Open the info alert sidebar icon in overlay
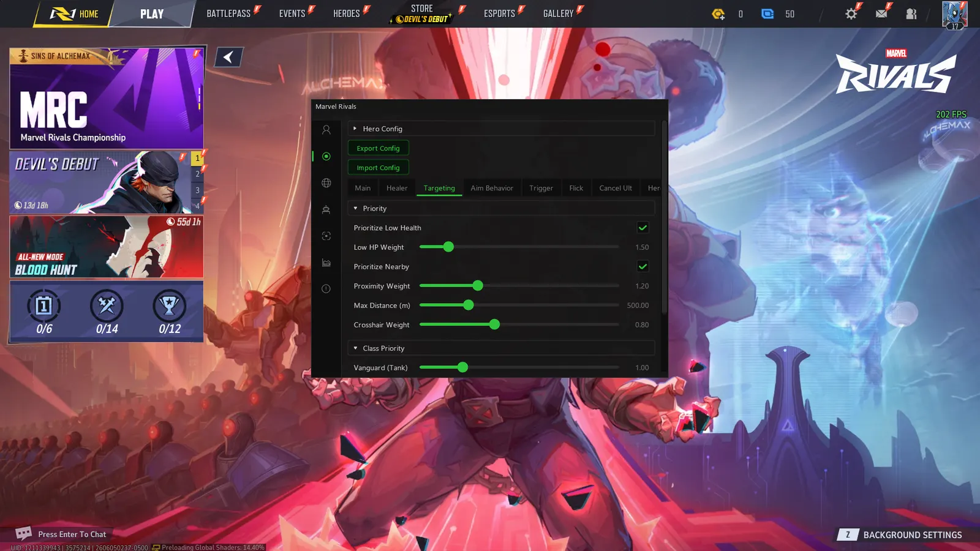The image size is (980, 551). (x=326, y=289)
